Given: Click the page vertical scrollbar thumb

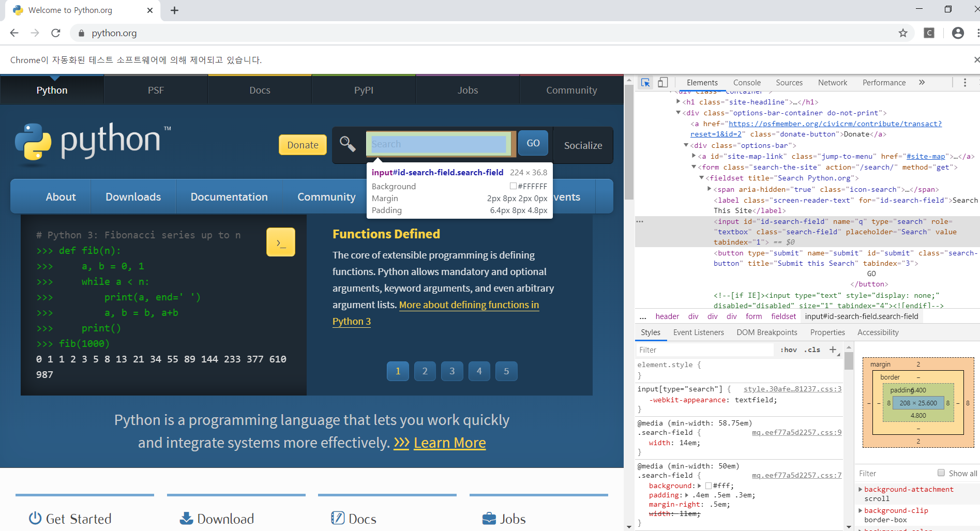Looking at the screenshot, I should click(629, 142).
